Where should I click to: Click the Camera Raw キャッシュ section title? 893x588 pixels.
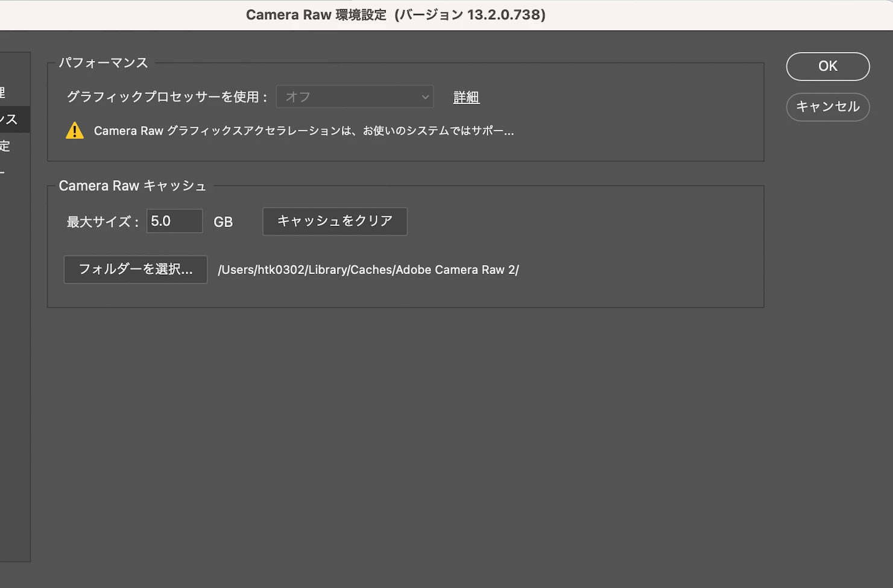coord(133,186)
